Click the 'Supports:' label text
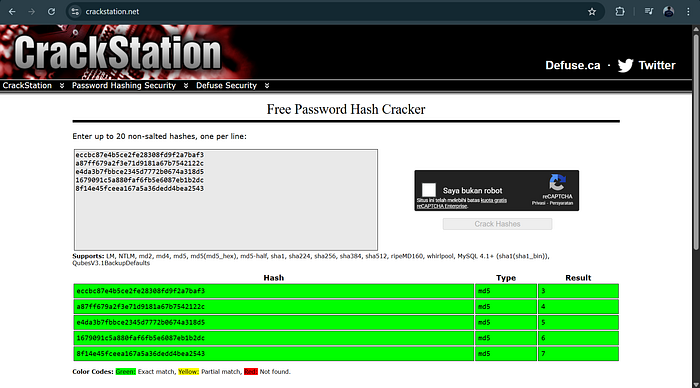 click(x=88, y=256)
